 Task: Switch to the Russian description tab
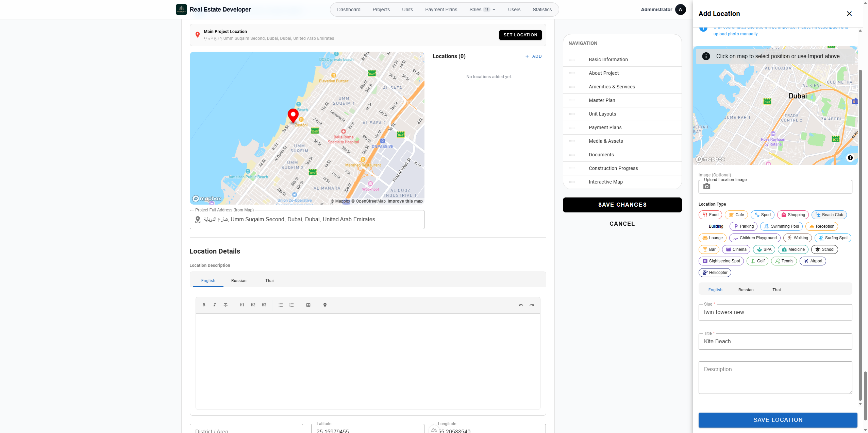pyautogui.click(x=239, y=281)
